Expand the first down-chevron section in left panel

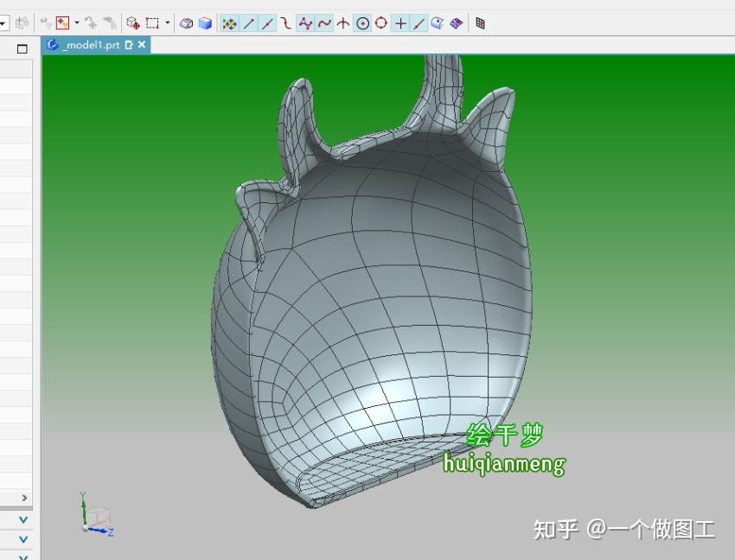coord(23,519)
